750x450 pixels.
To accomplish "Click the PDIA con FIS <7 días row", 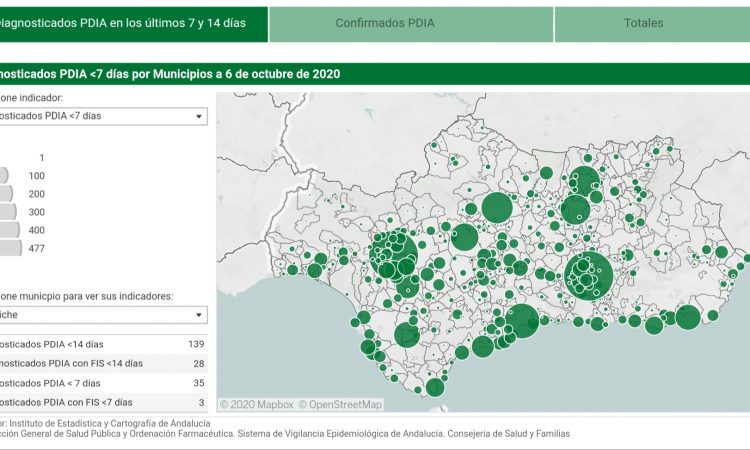I will [x=103, y=402].
